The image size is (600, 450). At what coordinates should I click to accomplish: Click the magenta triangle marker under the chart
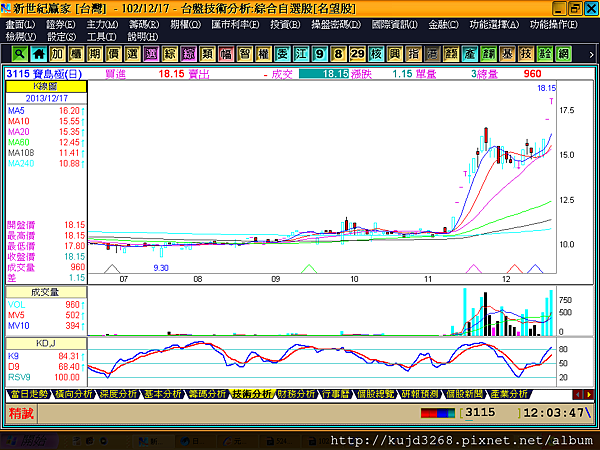[473, 269]
